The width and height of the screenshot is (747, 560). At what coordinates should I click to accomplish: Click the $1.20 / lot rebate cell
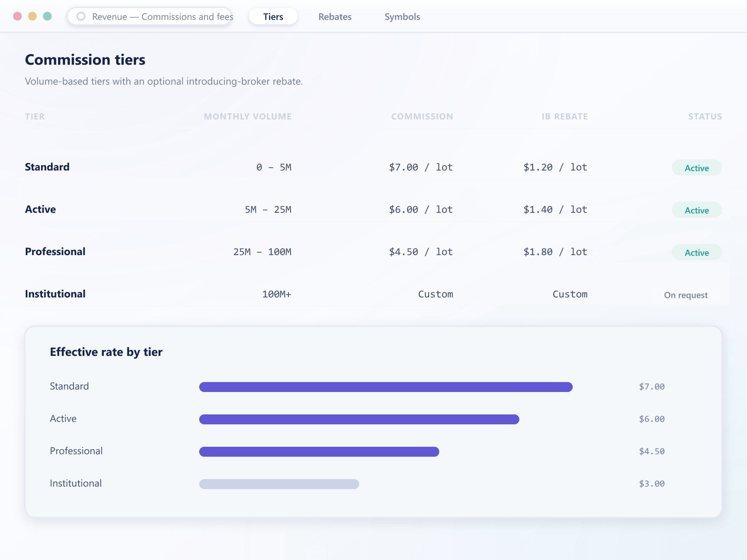555,167
